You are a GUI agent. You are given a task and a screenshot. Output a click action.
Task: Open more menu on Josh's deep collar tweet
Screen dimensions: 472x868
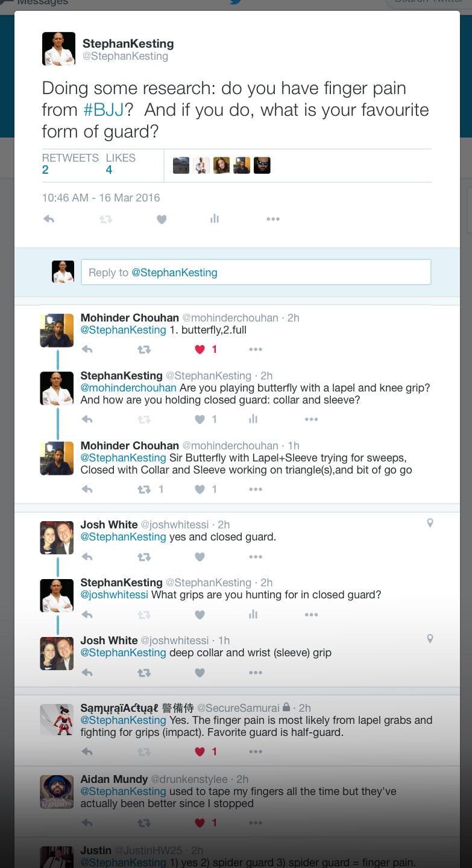pos(256,673)
